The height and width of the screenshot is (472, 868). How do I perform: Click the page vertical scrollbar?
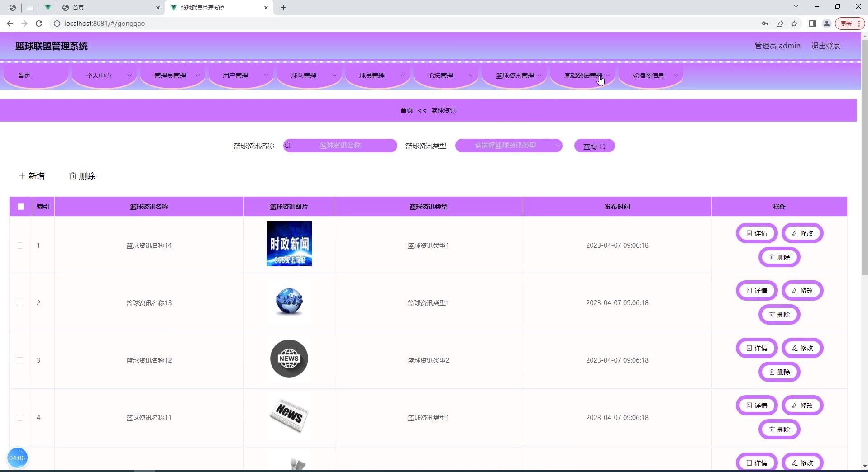864,158
